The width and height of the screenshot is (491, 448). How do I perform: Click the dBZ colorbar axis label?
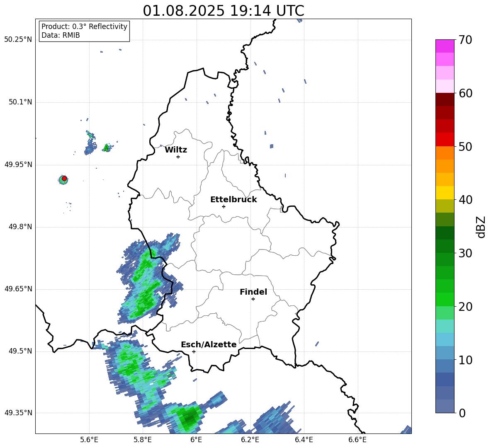481,227
